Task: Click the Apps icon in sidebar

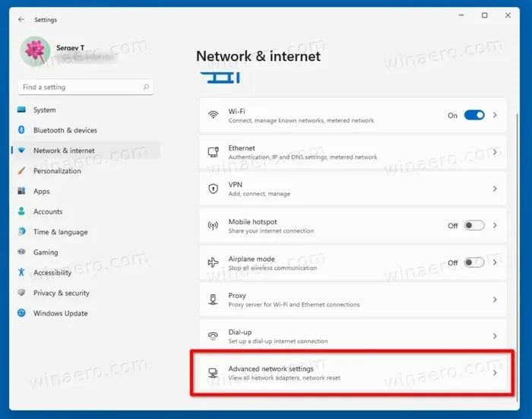Action: pyautogui.click(x=21, y=191)
